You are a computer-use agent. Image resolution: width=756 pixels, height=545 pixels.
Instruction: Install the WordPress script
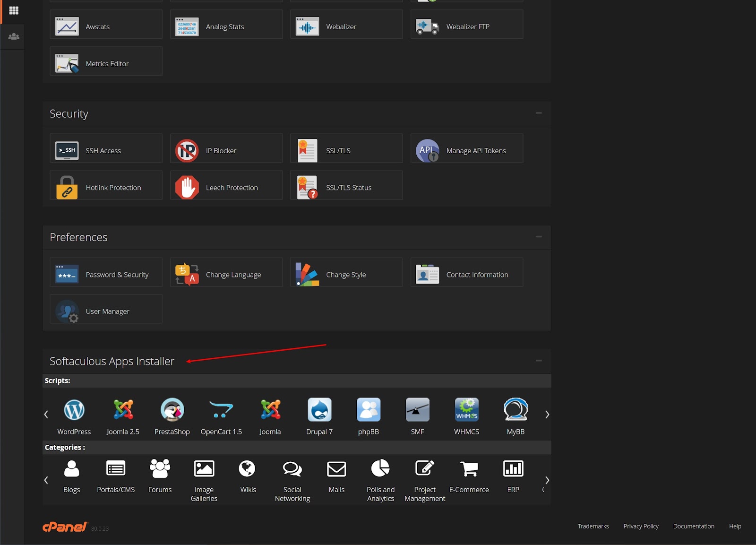74,416
